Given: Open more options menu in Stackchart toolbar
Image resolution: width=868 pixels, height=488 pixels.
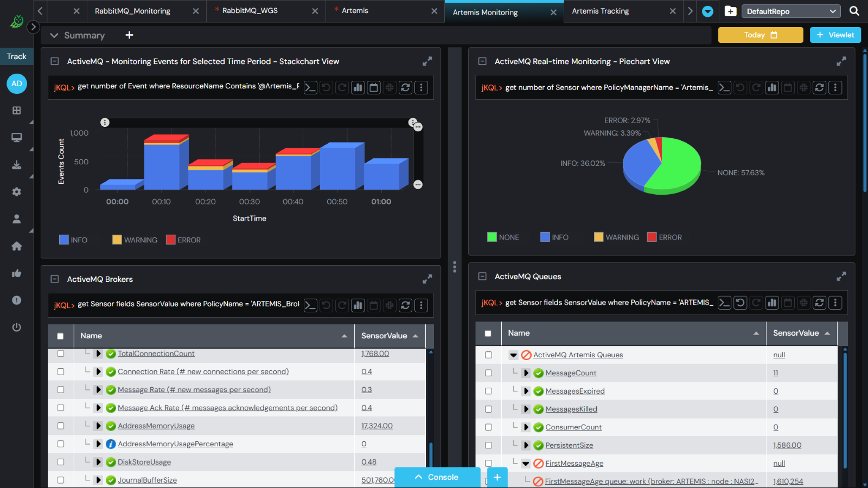Looking at the screenshot, I should 422,87.
